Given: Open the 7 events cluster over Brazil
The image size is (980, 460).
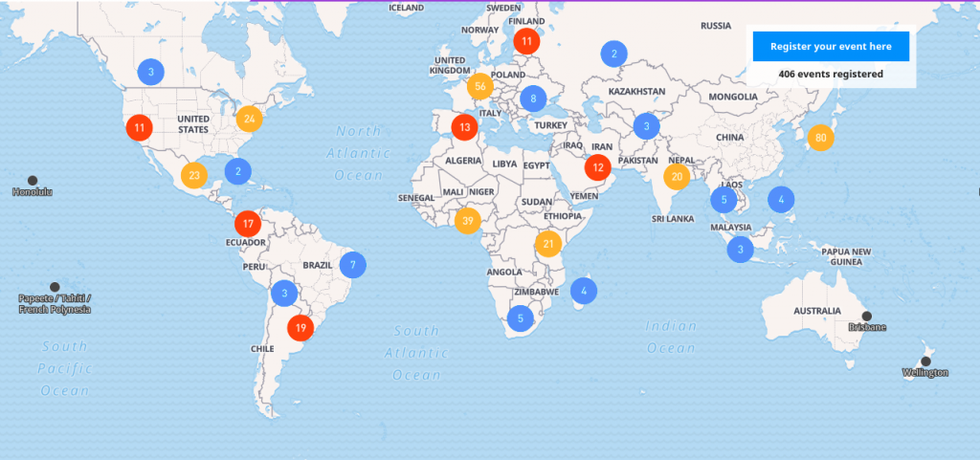Looking at the screenshot, I should 352,265.
